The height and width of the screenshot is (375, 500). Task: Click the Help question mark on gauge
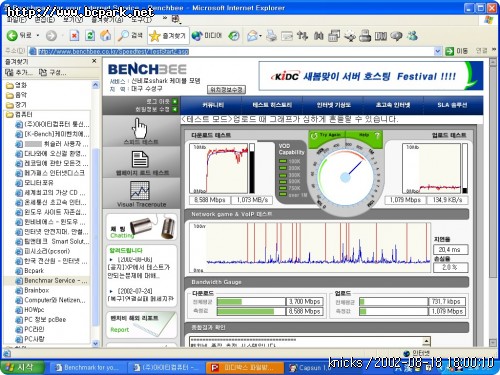coord(377,135)
